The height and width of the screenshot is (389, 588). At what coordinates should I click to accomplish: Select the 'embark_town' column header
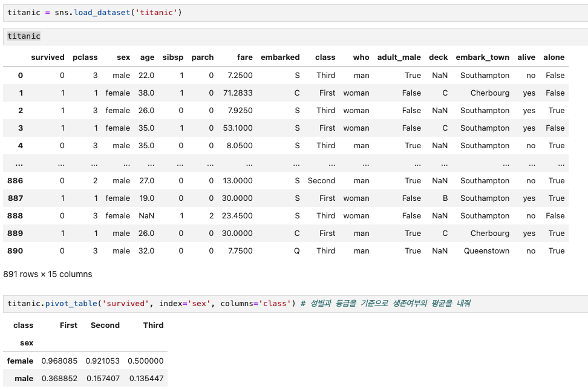[x=483, y=57]
